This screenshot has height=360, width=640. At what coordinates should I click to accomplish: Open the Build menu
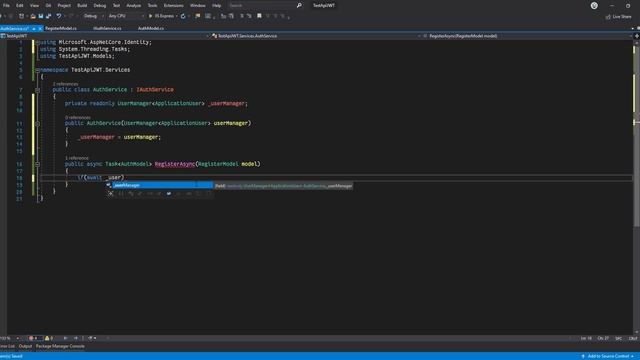pyautogui.click(x=82, y=6)
